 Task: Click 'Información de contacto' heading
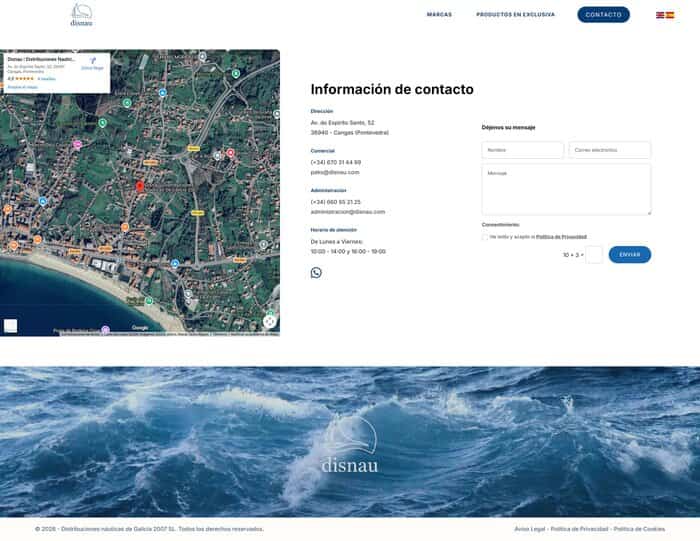[392, 89]
